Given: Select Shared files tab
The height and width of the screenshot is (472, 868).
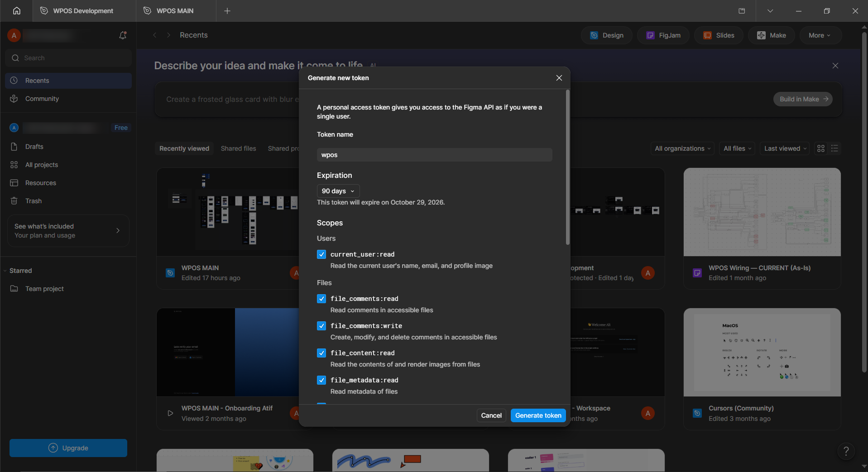Looking at the screenshot, I should 238,148.
